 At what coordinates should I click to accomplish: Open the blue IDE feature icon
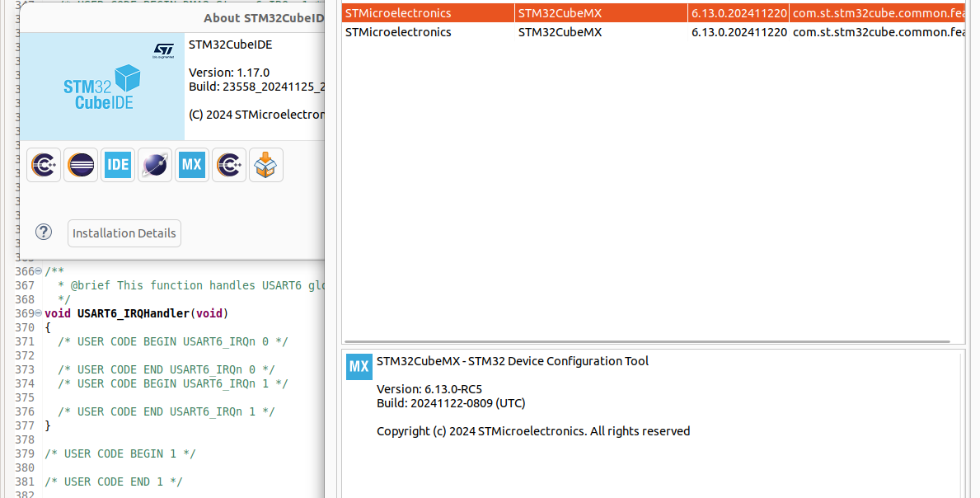[x=118, y=165]
